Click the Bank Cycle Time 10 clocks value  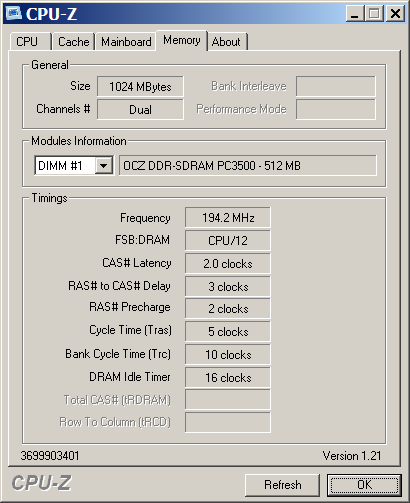click(x=228, y=355)
